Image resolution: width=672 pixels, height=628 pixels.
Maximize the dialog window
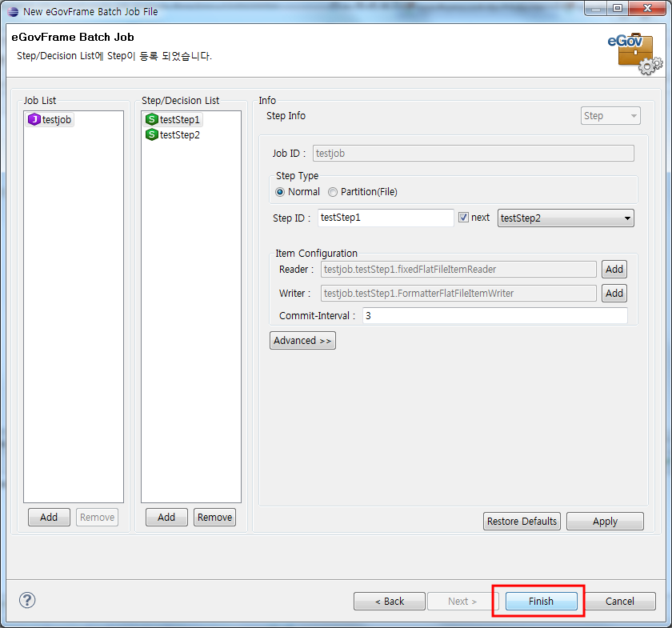[x=617, y=8]
